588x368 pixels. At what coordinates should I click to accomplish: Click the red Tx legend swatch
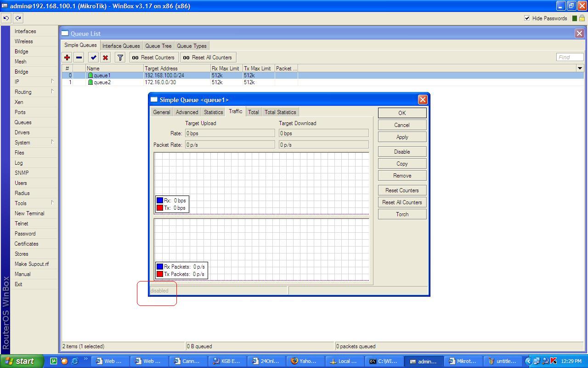point(160,208)
